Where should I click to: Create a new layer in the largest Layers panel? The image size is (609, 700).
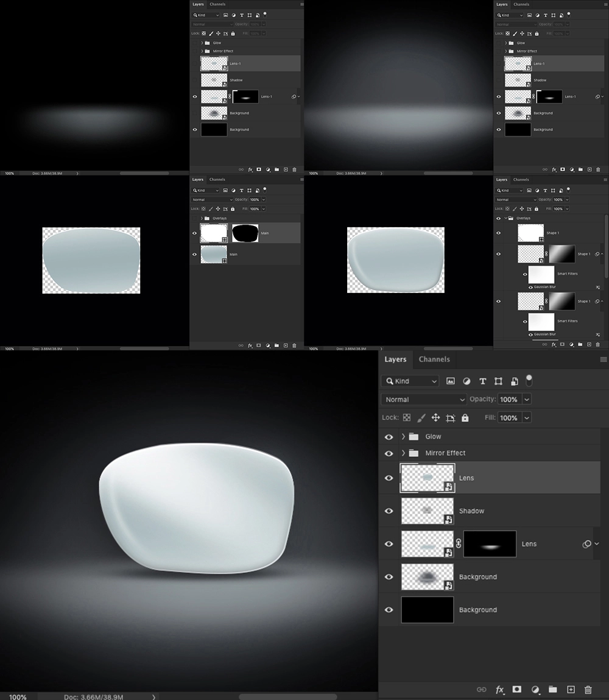tap(571, 690)
